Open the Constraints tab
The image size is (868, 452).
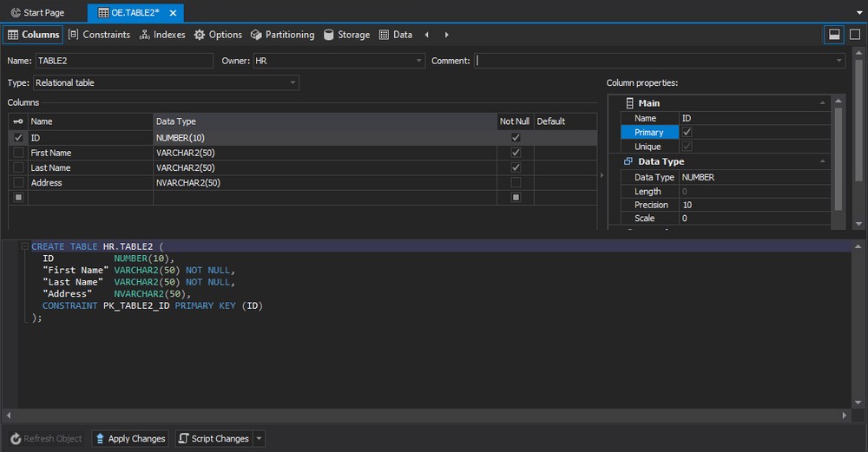click(99, 35)
